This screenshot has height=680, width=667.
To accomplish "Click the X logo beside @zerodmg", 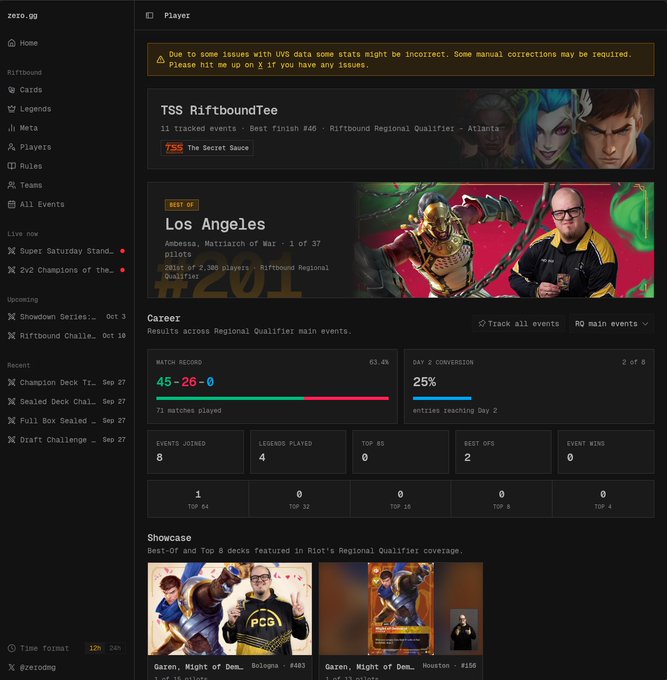I will pyautogui.click(x=12, y=667).
